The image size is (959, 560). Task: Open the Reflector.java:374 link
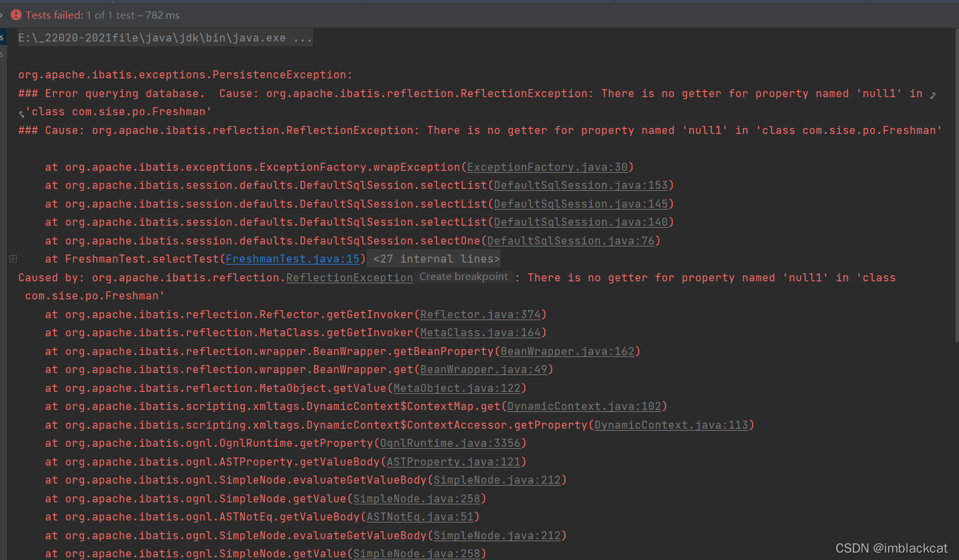coord(480,314)
